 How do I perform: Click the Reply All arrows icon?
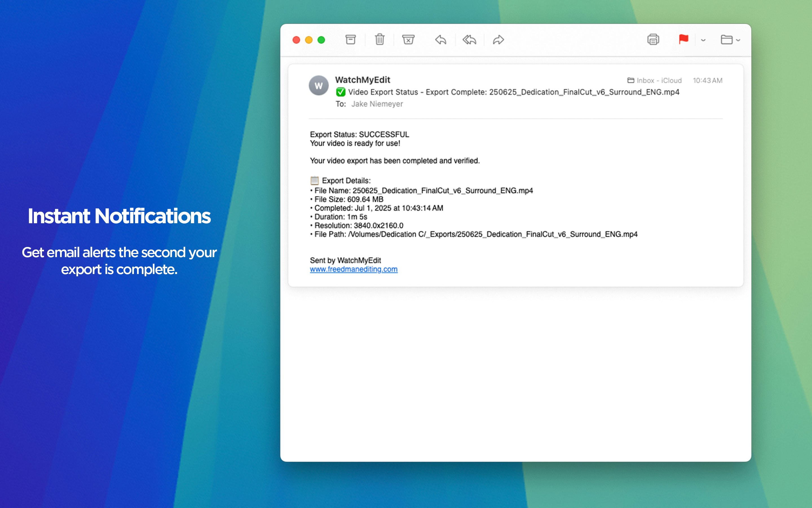tap(469, 40)
